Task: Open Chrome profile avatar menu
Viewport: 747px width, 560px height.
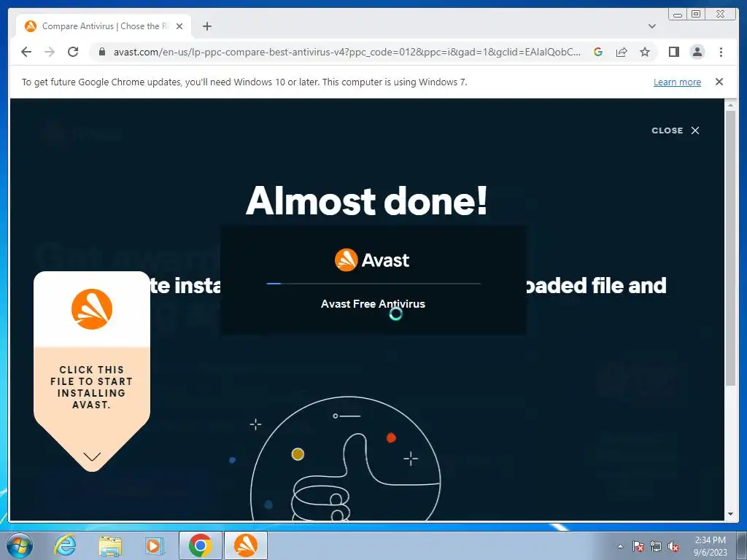Action: click(697, 52)
